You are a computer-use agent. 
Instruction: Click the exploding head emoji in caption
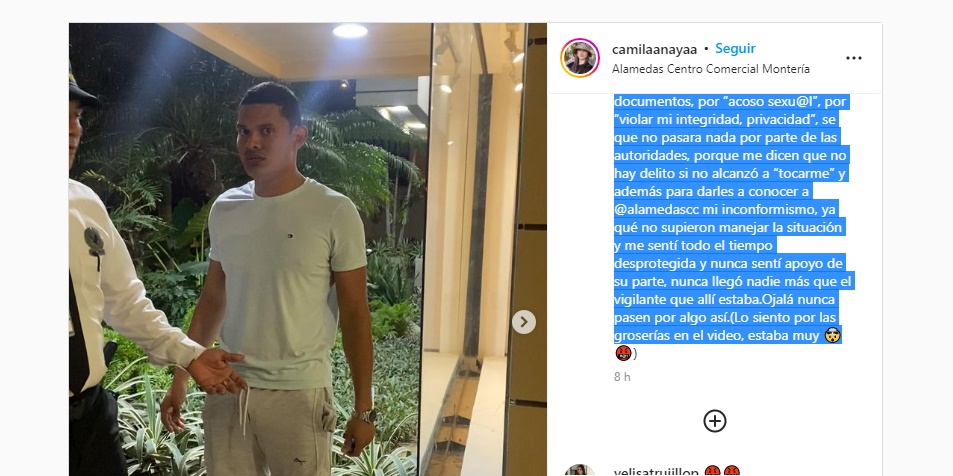tap(832, 335)
